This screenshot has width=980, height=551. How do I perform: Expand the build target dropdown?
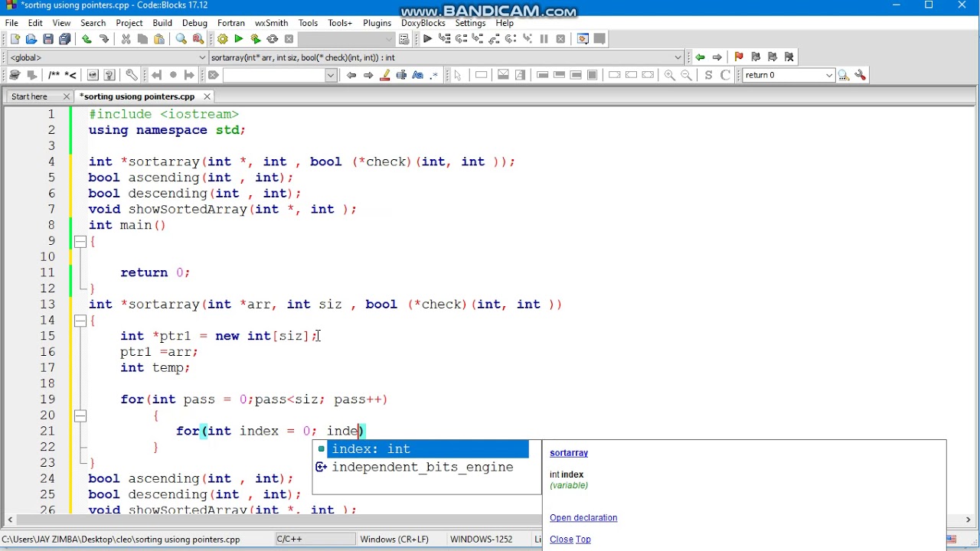tap(389, 39)
